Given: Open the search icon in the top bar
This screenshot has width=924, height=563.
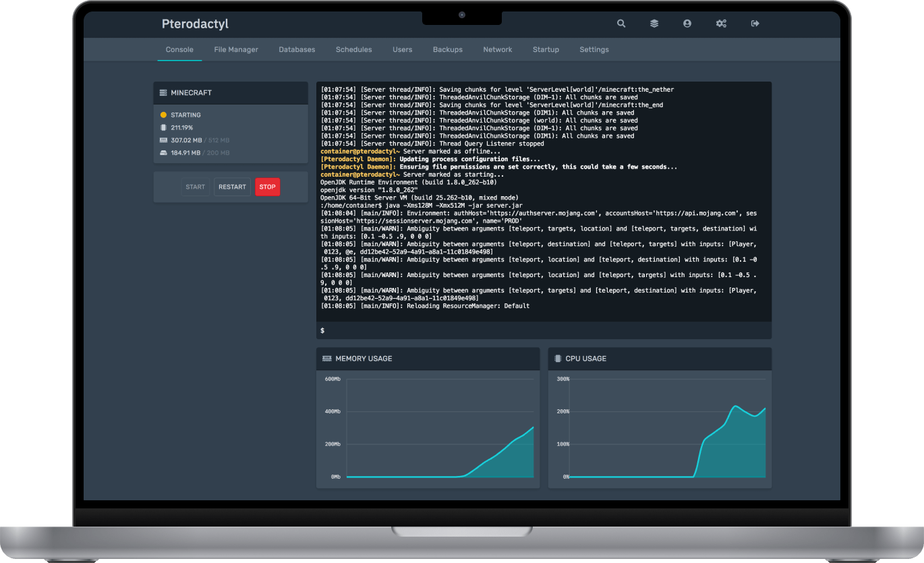Looking at the screenshot, I should click(x=620, y=23).
